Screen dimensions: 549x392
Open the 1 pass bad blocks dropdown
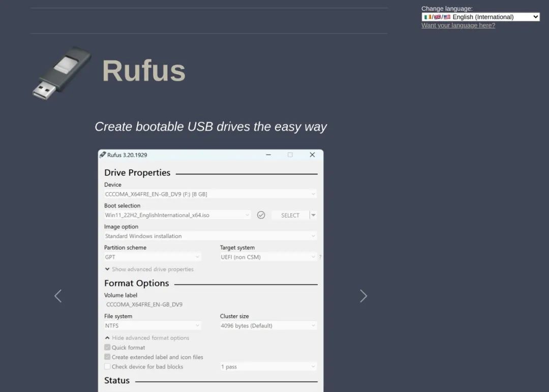268,367
